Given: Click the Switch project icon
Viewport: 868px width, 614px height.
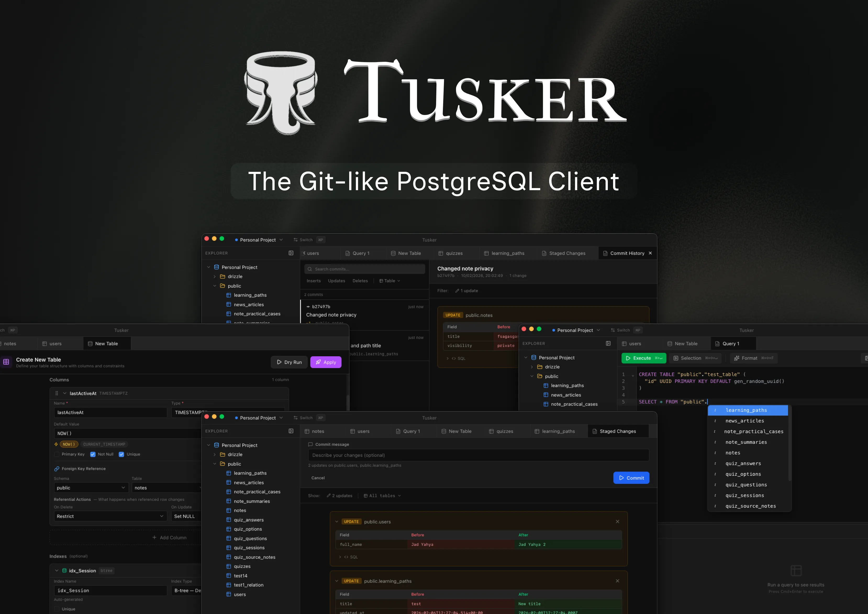Looking at the screenshot, I should (x=296, y=239).
